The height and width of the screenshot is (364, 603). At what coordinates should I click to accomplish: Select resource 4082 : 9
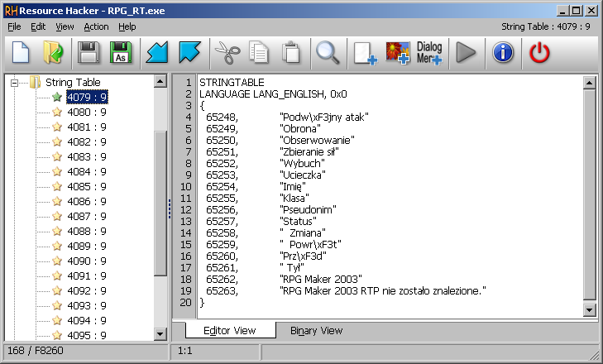pos(87,142)
